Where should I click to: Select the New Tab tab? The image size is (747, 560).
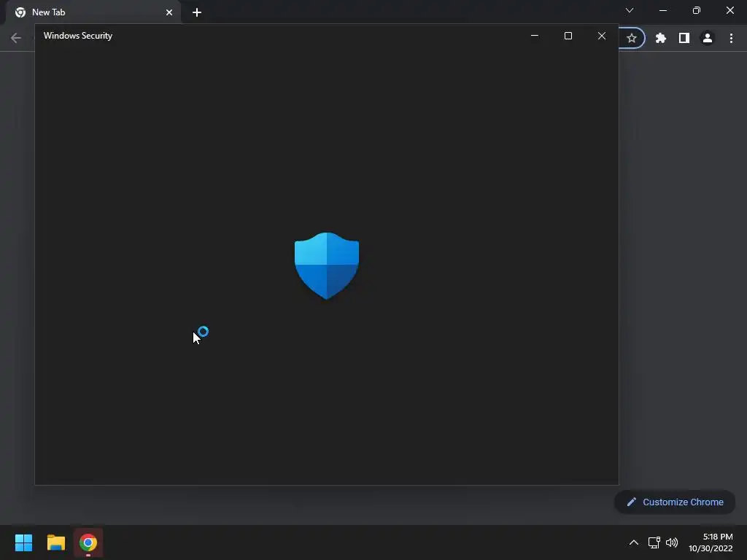click(x=93, y=12)
